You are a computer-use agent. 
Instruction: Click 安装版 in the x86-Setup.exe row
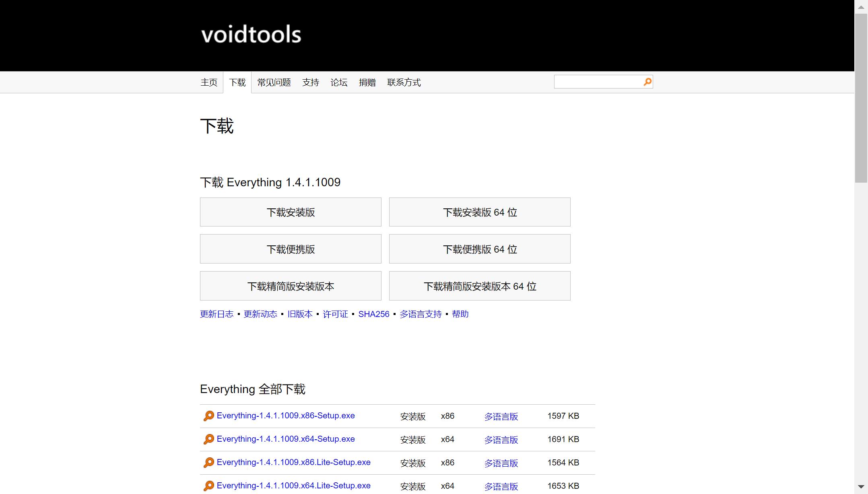(x=413, y=417)
